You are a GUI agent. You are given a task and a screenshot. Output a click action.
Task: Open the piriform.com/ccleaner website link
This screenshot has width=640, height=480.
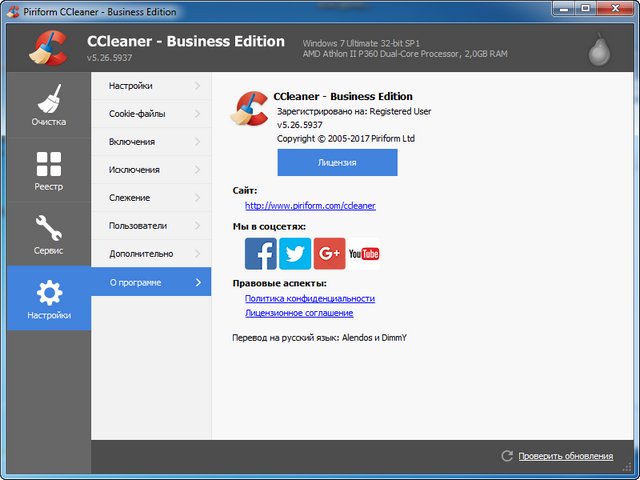click(310, 206)
